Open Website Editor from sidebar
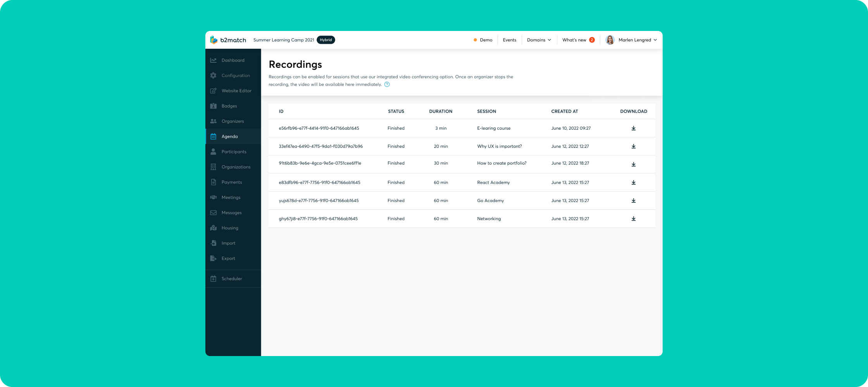Screen dimensions: 868x387 (x=233, y=91)
